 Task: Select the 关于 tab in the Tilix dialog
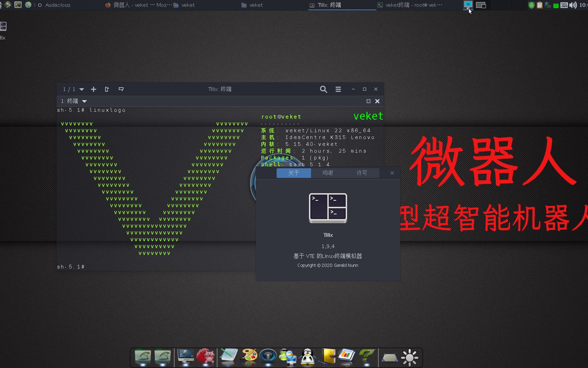293,173
